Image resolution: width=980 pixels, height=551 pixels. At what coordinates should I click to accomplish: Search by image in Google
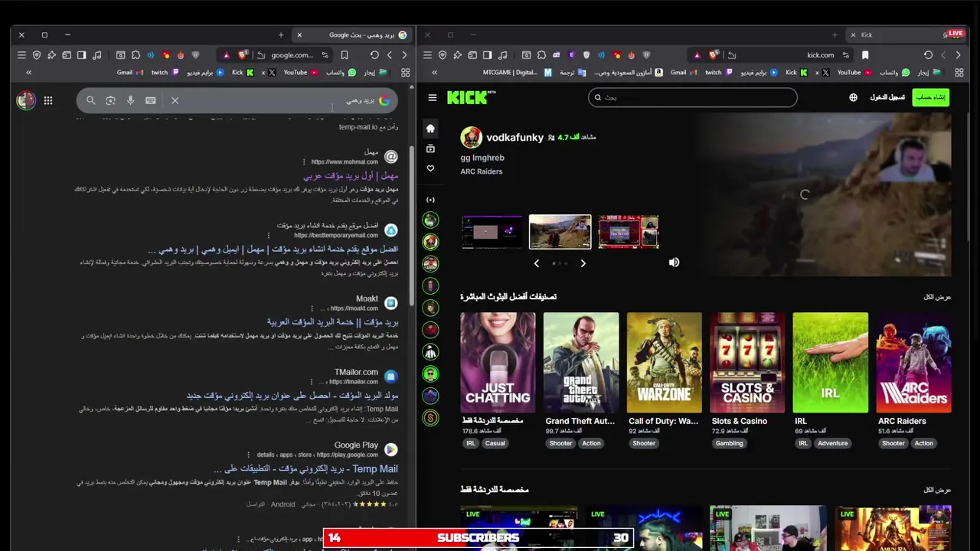110,100
